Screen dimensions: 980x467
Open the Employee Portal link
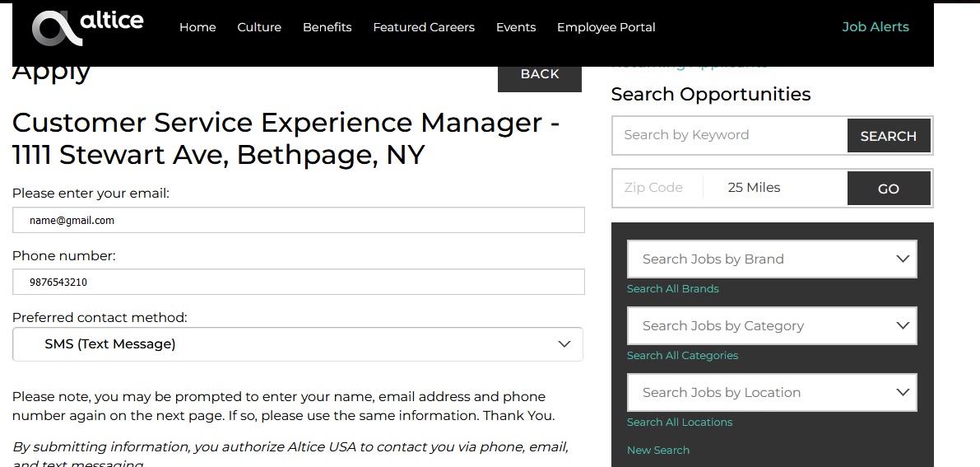(x=606, y=27)
